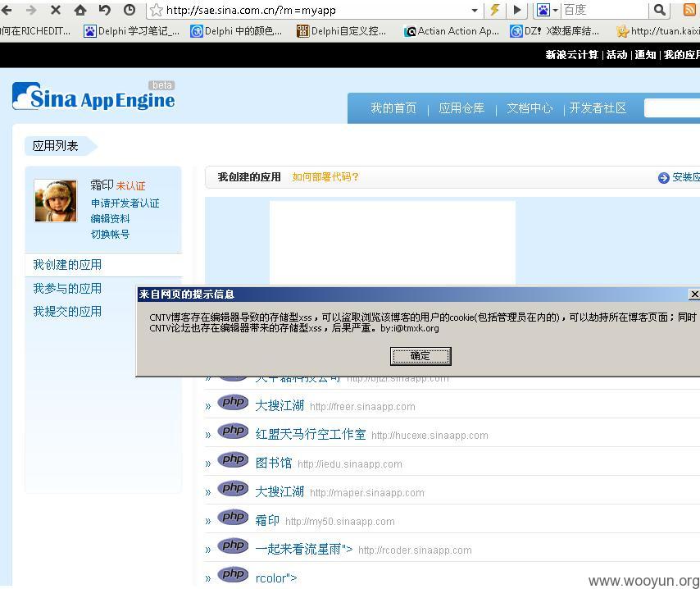Screen dimensions: 700x589
Task: Open the Baidu search engine selector
Action: coord(548,10)
